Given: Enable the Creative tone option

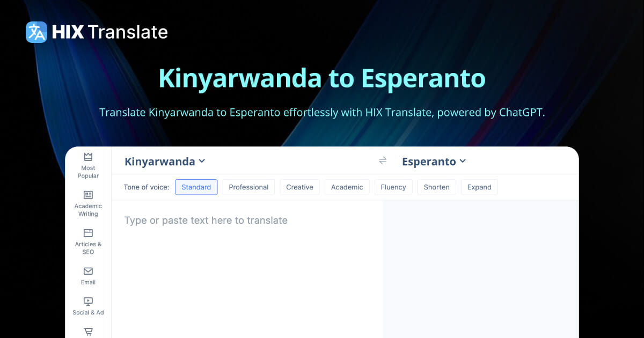Looking at the screenshot, I should click(299, 187).
